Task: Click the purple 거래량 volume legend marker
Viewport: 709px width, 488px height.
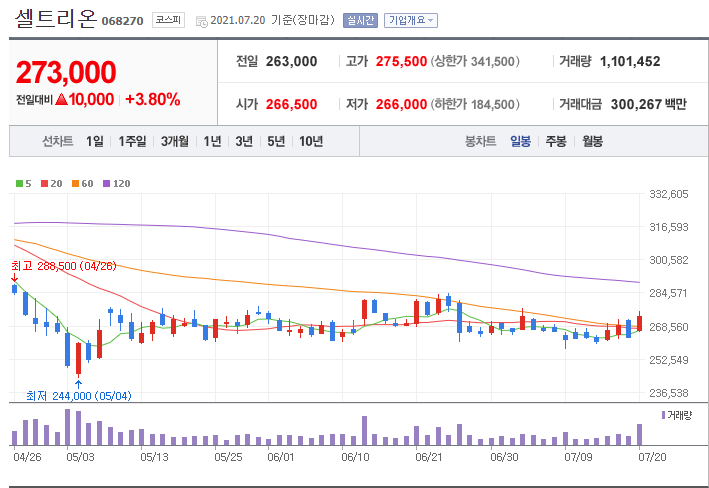Action: point(663,415)
